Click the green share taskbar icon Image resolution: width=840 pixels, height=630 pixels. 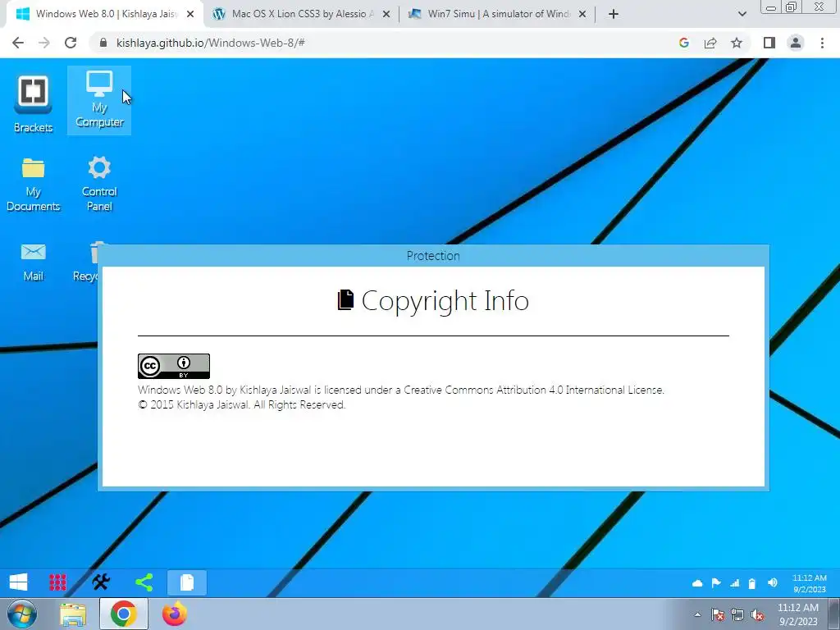point(144,582)
